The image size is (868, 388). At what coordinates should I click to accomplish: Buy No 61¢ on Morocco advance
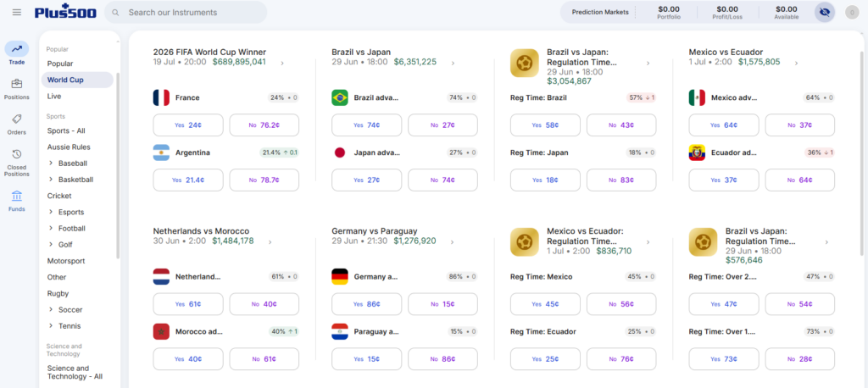coord(264,358)
